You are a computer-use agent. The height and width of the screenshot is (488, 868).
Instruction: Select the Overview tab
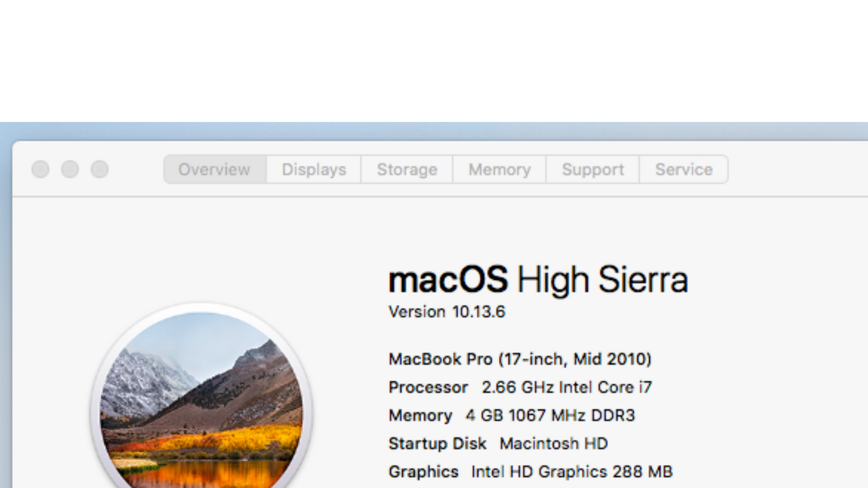[214, 169]
